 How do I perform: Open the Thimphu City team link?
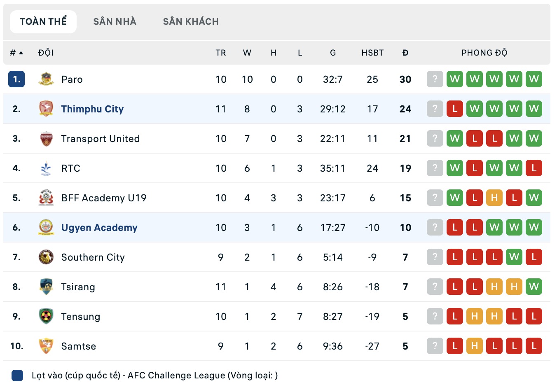pos(92,109)
